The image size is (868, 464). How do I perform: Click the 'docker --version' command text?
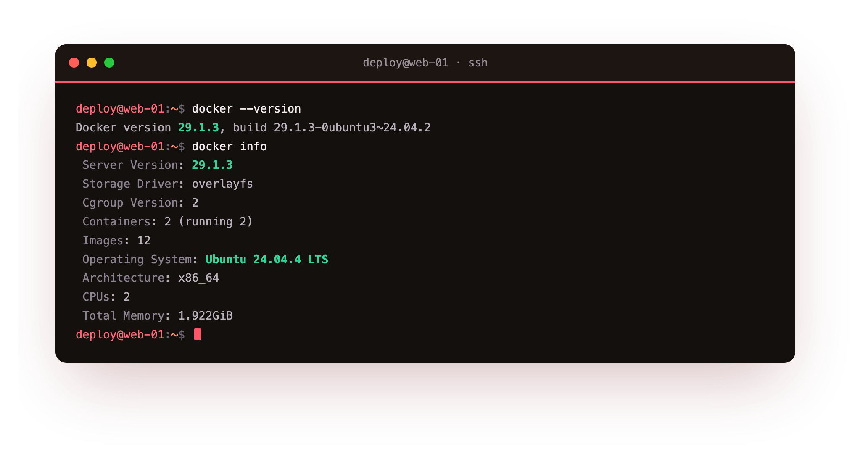(x=246, y=109)
